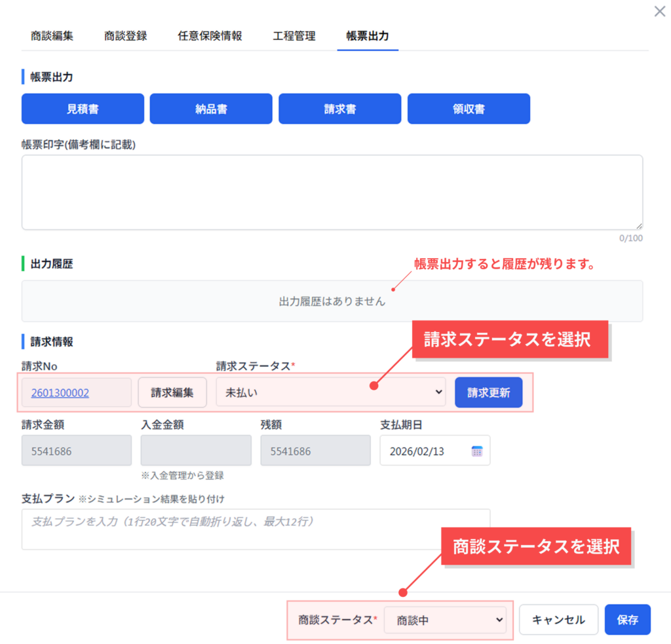Image resolution: width=671 pixels, height=644 pixels.
Task: Output the 請求書 invoice
Action: pyautogui.click(x=339, y=109)
